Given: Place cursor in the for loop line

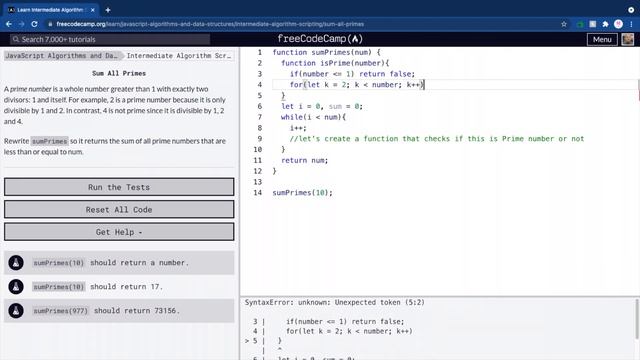Looking at the screenshot, I should 357,84.
